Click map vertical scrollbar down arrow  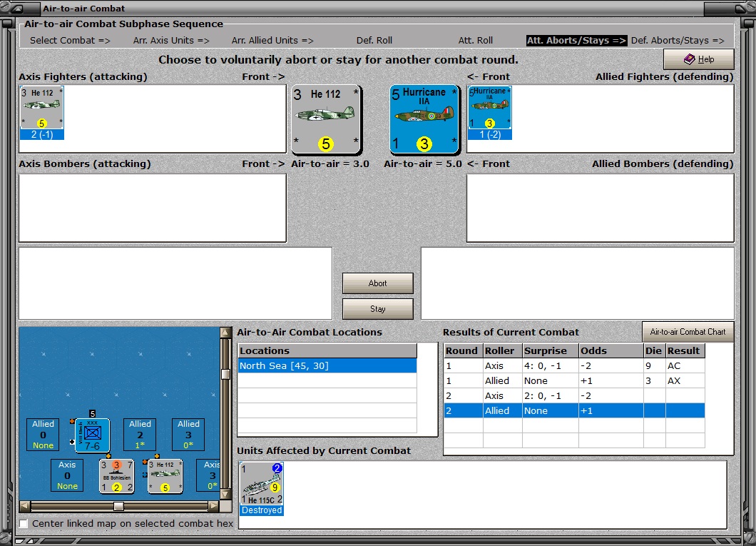coord(225,495)
